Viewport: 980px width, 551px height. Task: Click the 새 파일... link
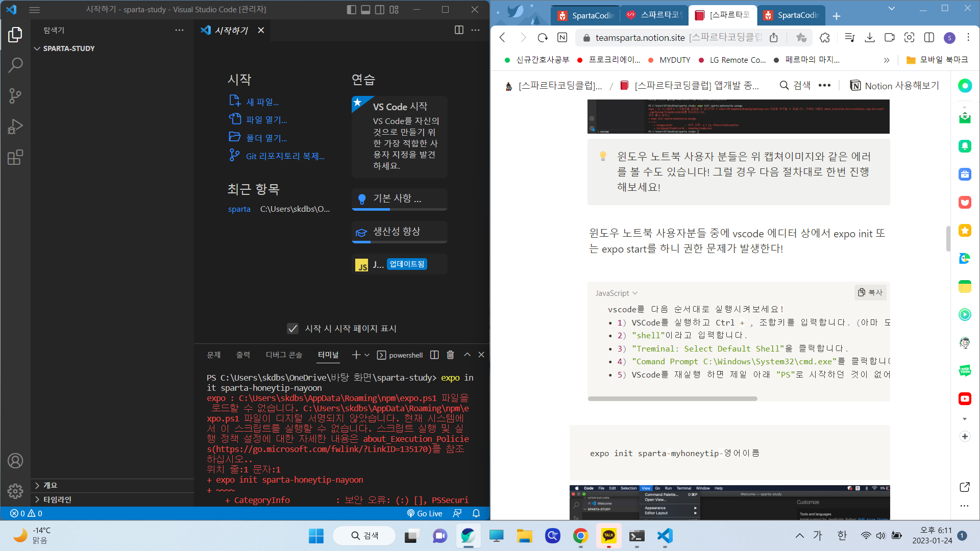coord(262,102)
